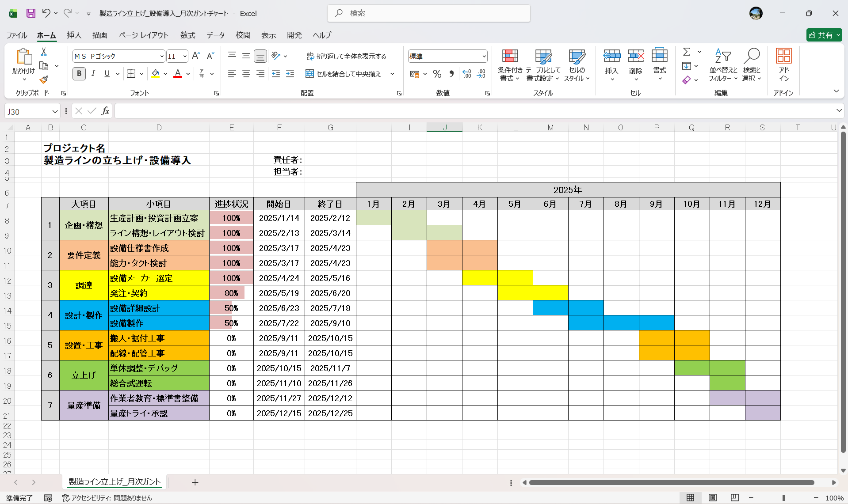Viewport: 848px width, 504px height.
Task: Open the number format dropdown
Action: [x=484, y=57]
